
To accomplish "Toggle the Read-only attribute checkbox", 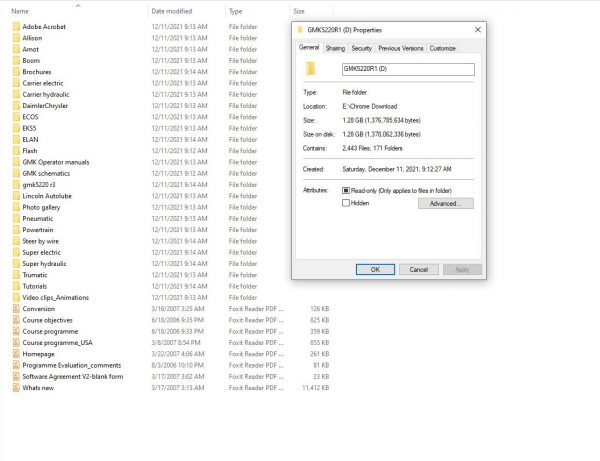I will click(x=346, y=191).
